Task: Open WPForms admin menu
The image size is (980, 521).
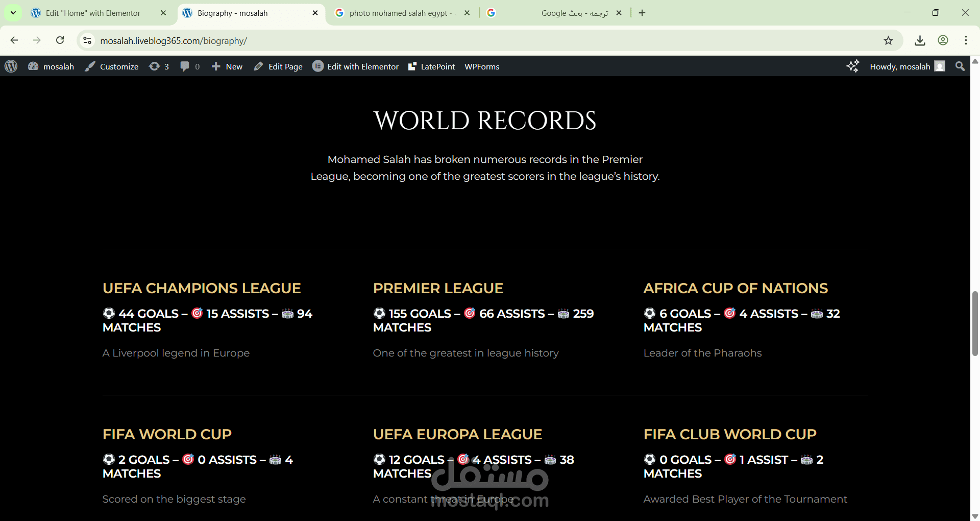Action: coord(482,66)
